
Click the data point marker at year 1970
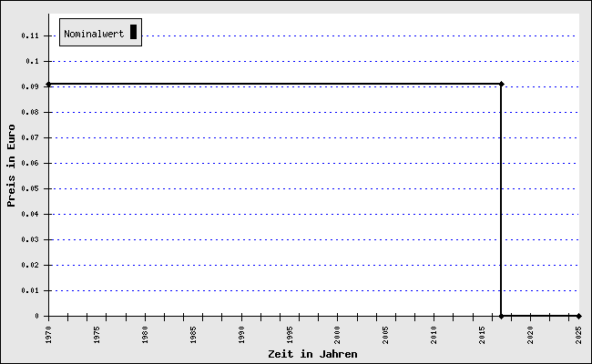[48, 85]
